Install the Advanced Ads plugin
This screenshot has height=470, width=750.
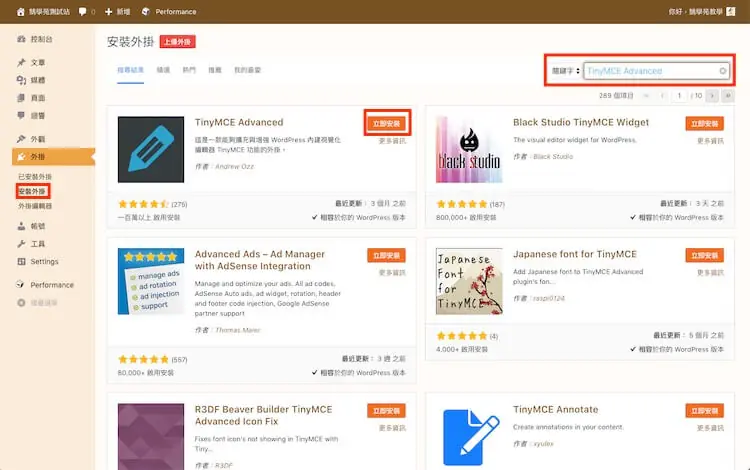(386, 255)
